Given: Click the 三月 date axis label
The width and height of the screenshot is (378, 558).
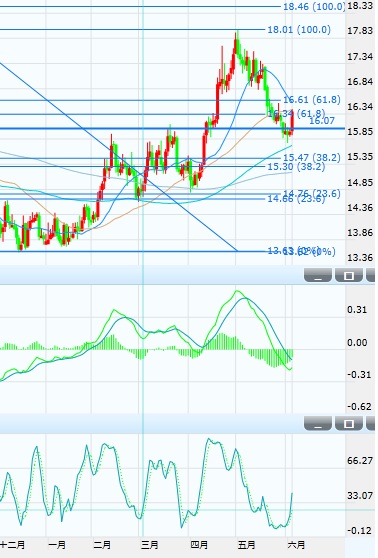Looking at the screenshot, I should [x=149, y=545].
